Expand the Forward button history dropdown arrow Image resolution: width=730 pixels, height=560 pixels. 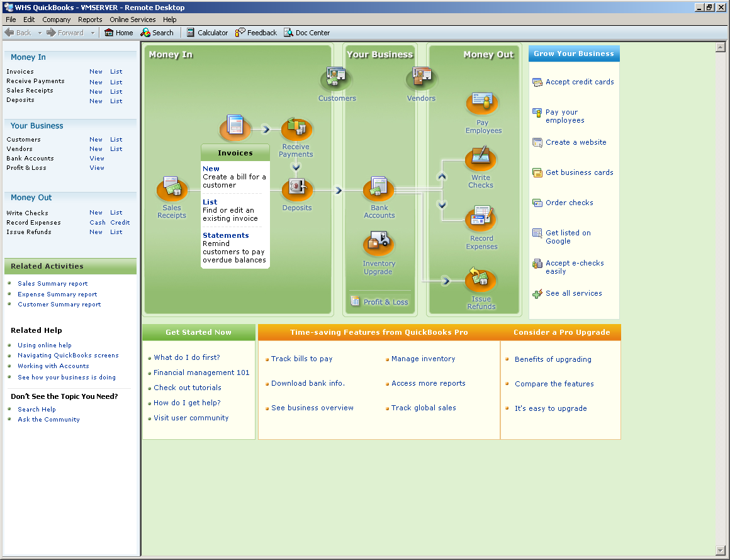[x=93, y=33]
